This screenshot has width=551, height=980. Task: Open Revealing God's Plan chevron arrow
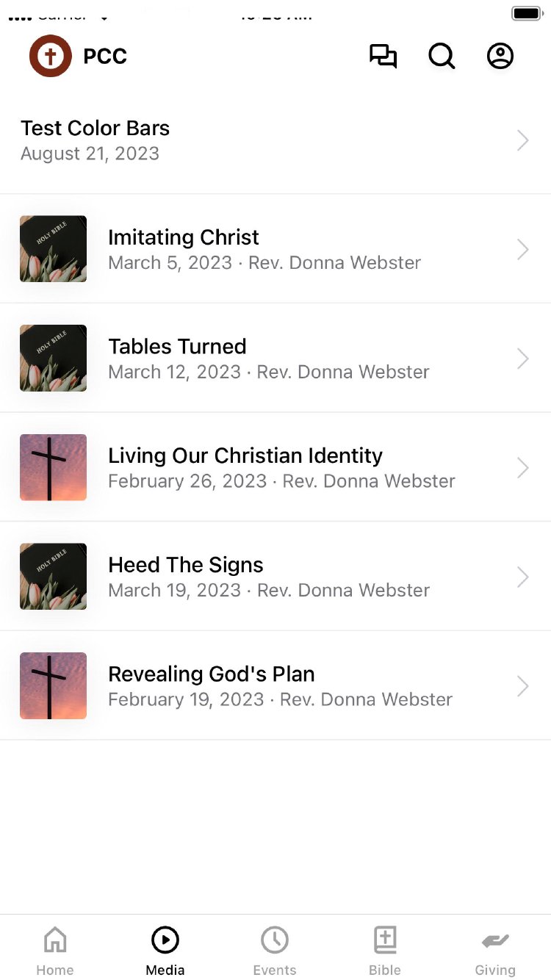522,686
